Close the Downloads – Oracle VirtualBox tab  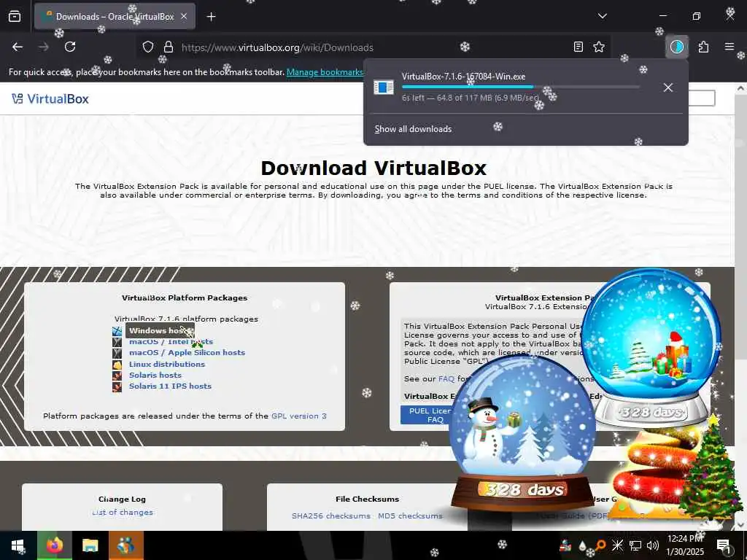pos(184,16)
